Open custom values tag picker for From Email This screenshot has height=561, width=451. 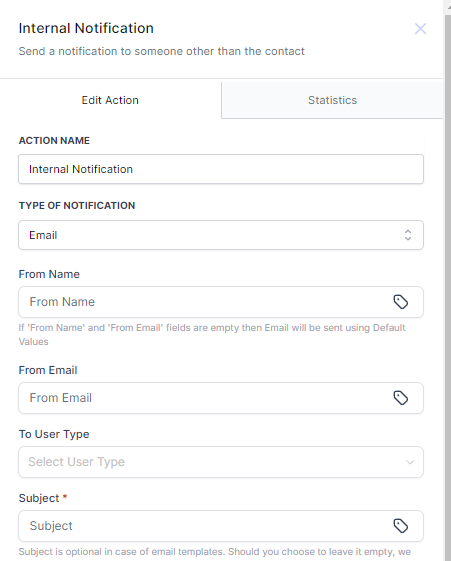pyautogui.click(x=401, y=398)
